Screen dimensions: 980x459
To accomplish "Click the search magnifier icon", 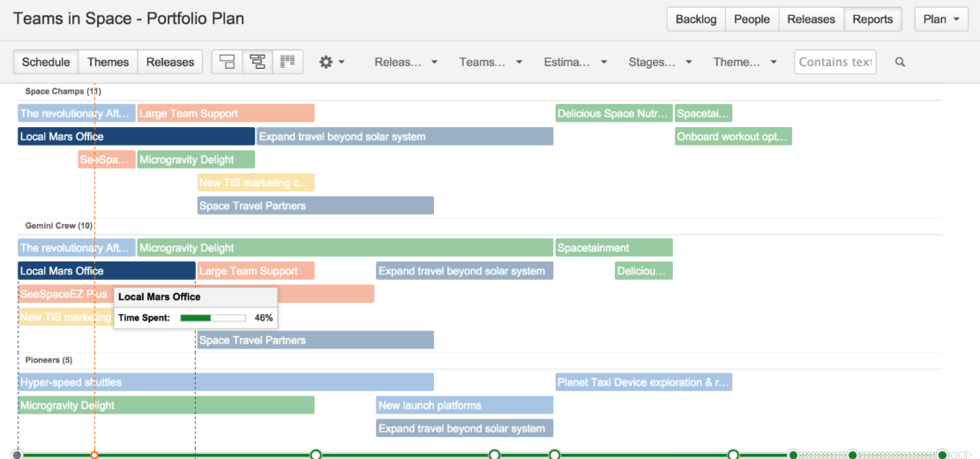I will [900, 62].
